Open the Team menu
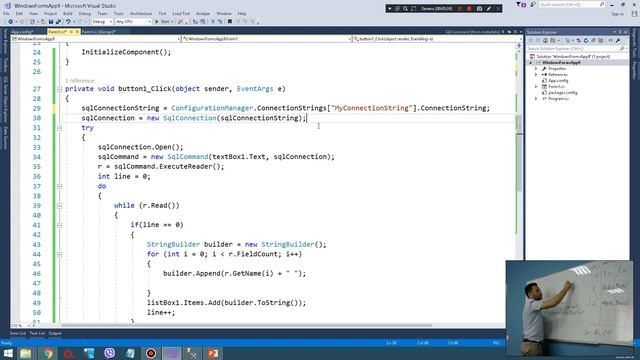 (x=102, y=13)
